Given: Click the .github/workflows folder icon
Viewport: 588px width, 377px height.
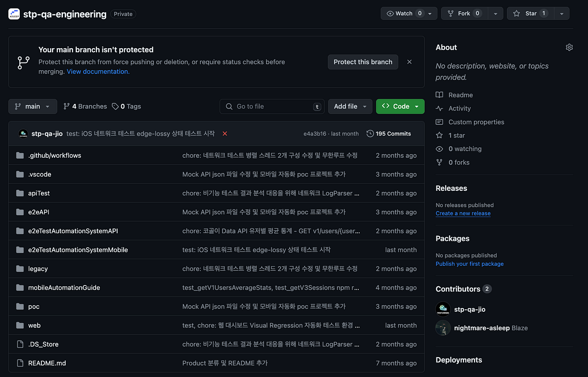Looking at the screenshot, I should point(20,155).
